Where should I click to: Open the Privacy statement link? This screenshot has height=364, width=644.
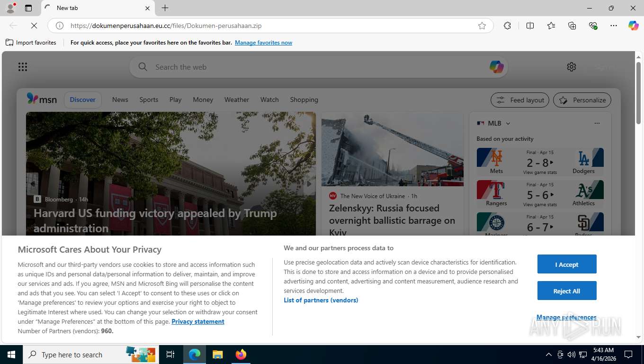(198, 321)
